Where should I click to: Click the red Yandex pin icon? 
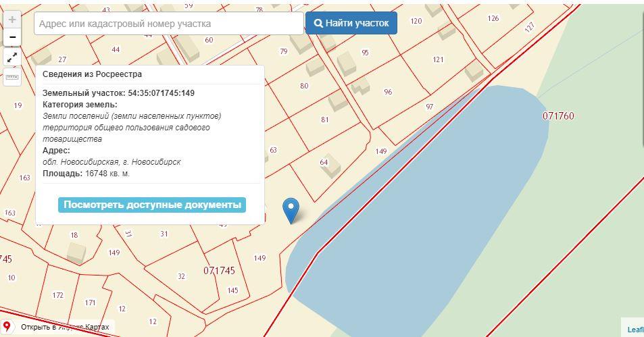[7, 327]
